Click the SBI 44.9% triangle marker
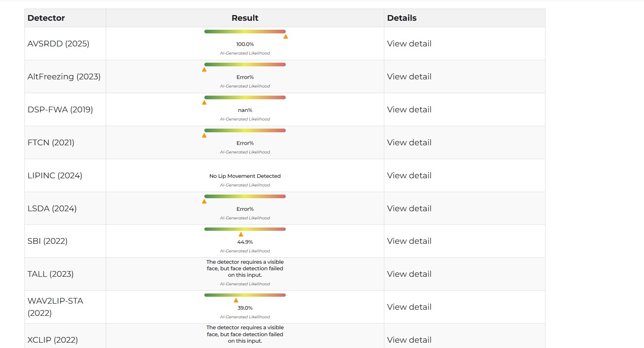This screenshot has height=348, width=644. pos(241,234)
